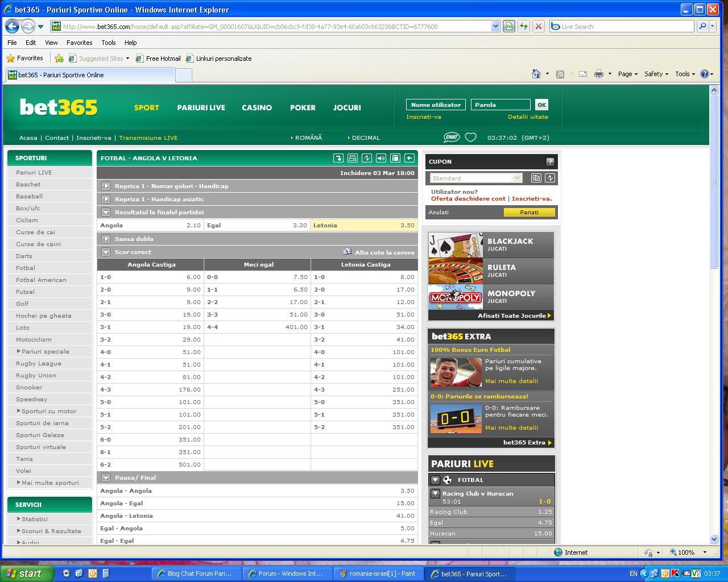Open the Cupon help question mark icon

550,161
